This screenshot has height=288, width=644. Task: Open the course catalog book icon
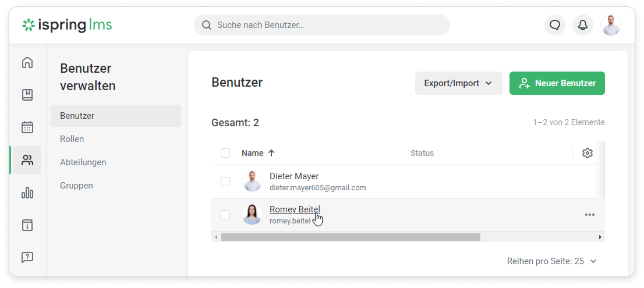[x=27, y=95]
